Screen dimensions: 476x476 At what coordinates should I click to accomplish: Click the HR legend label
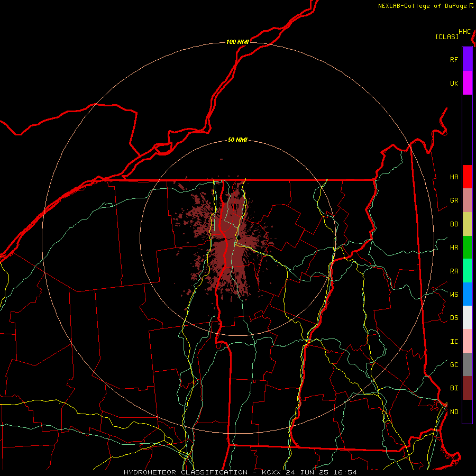pos(454,248)
